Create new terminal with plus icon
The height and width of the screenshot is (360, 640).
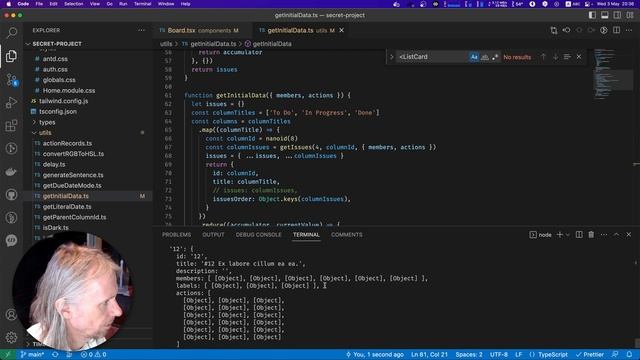point(560,234)
